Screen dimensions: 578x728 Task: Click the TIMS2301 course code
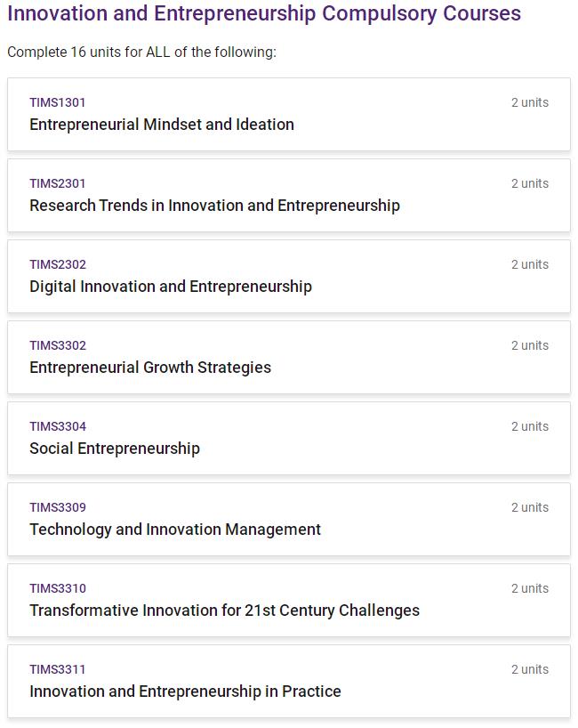coord(58,183)
